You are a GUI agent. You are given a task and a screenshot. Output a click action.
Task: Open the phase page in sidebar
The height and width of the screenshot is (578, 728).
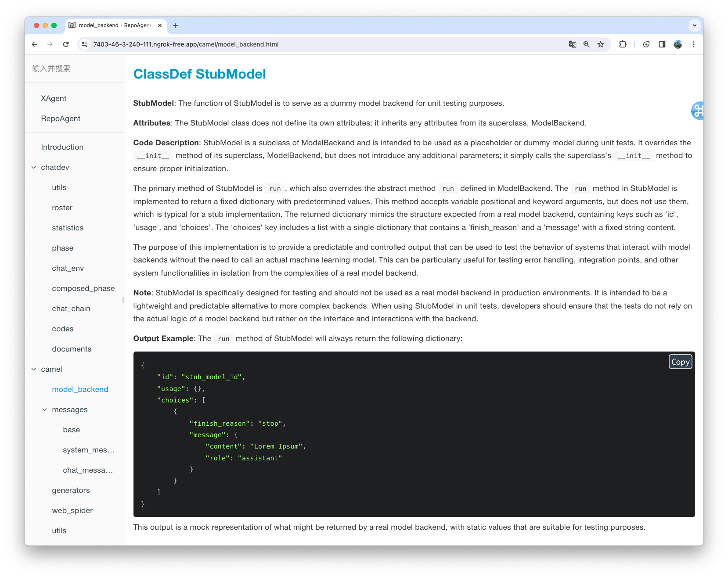(63, 248)
